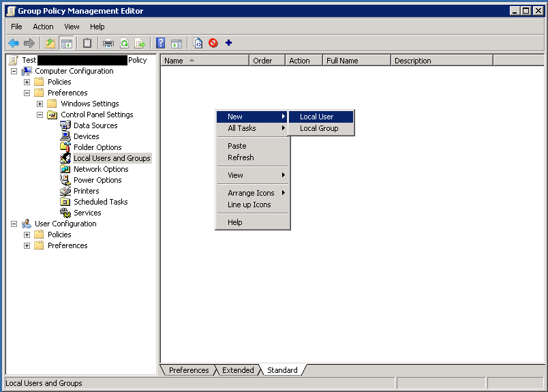The image size is (548, 392).
Task: Open the Arrange Icons submenu
Action: click(252, 193)
